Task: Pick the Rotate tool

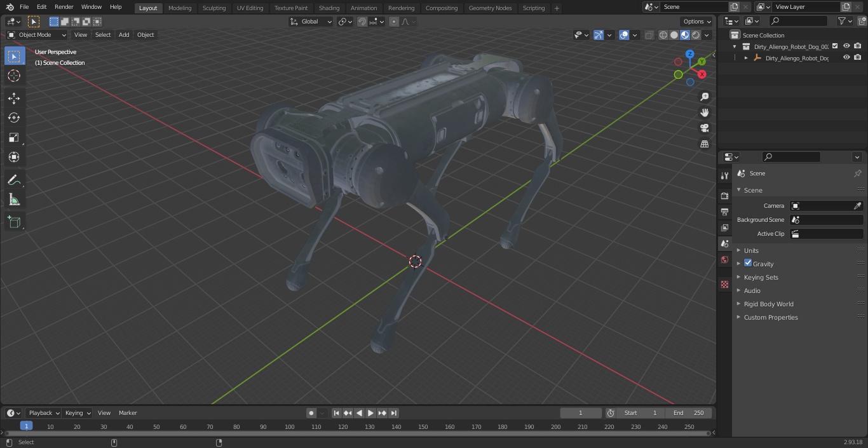Action: coord(14,118)
